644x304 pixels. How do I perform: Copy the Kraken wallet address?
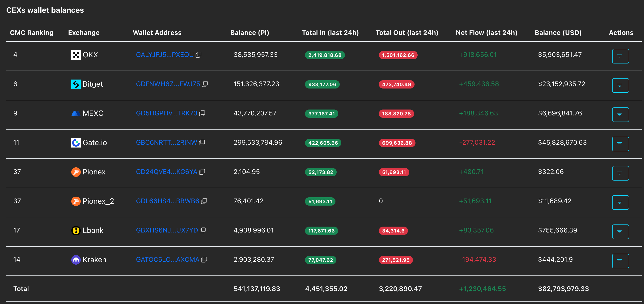pos(204,259)
